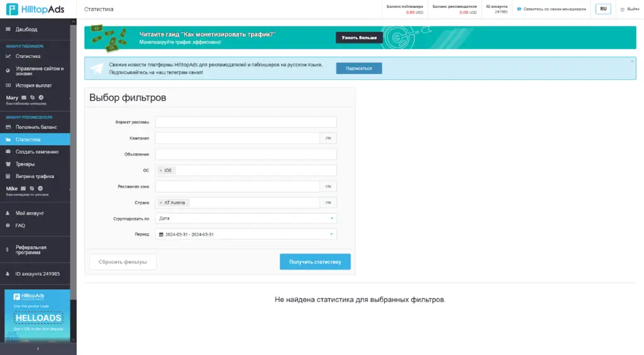
Task: Open Витрина трафика section
Action: click(35, 176)
